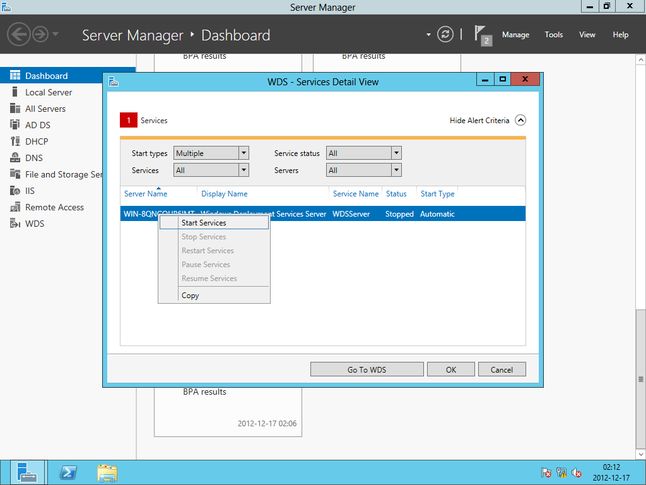Select IIS role icon

(x=15, y=191)
